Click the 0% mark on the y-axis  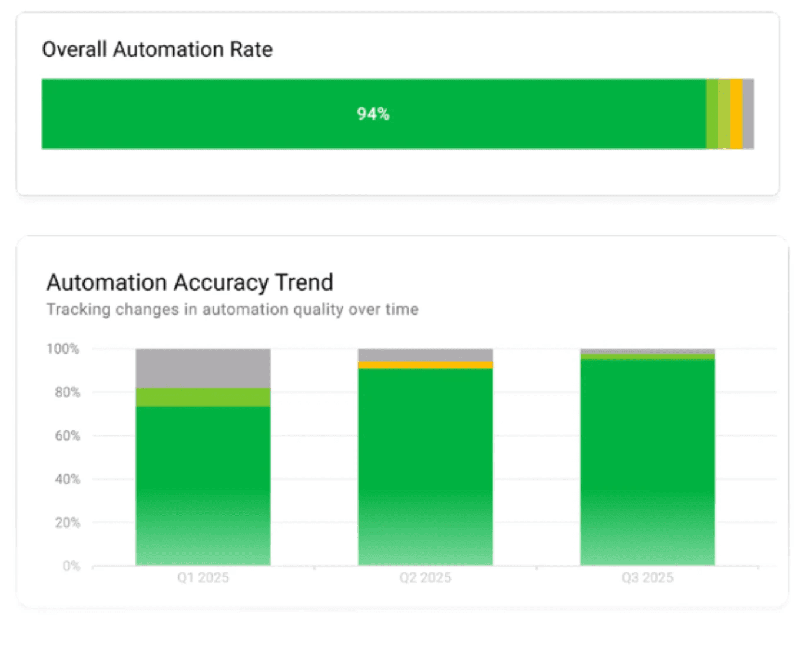point(71,566)
